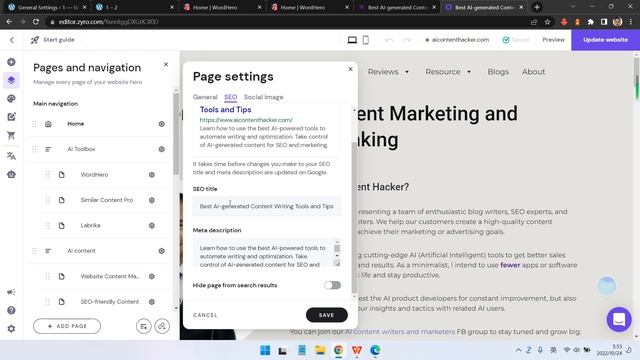Open the AI tools robot icon
Screen dimensions: 640x360
[x=11, y=174]
